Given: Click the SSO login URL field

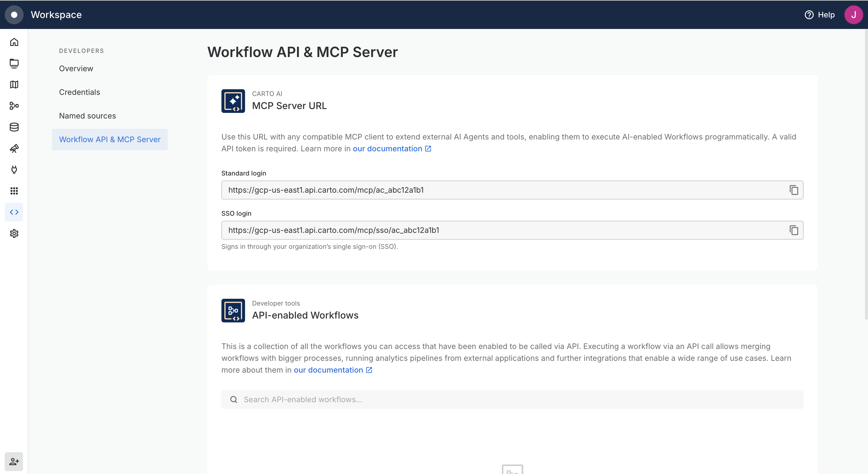Looking at the screenshot, I should click(x=512, y=230).
